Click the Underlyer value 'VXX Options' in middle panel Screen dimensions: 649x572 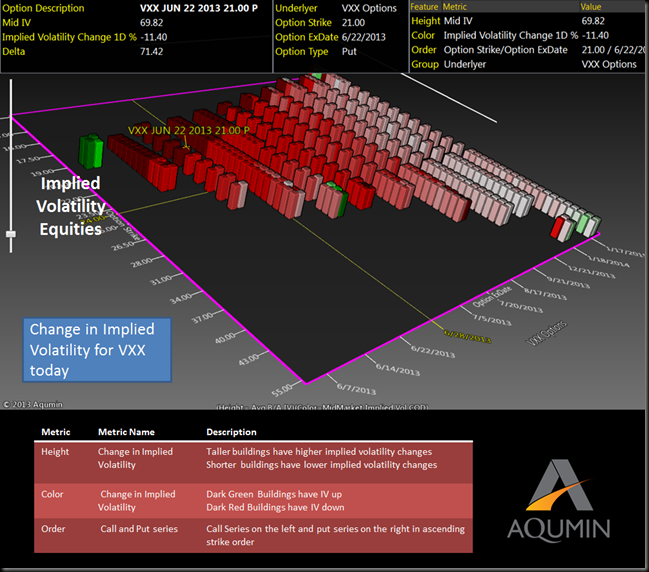click(x=369, y=8)
